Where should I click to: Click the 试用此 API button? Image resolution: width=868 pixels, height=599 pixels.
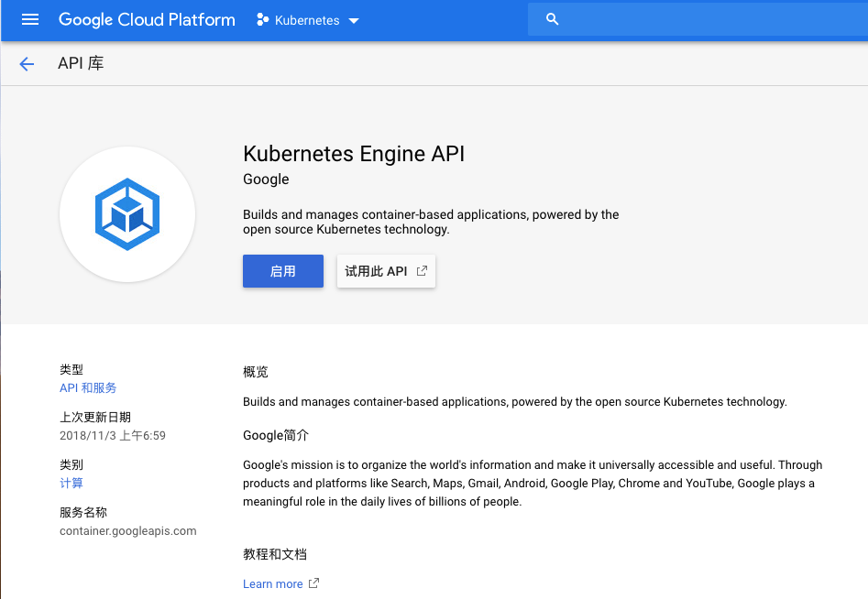[386, 271]
